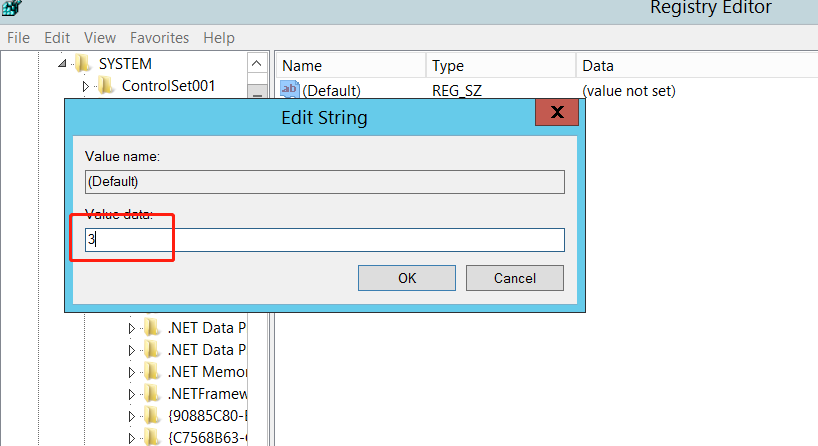Open the Favorites menu
Viewport: 818px width, 446px height.
[x=159, y=38]
